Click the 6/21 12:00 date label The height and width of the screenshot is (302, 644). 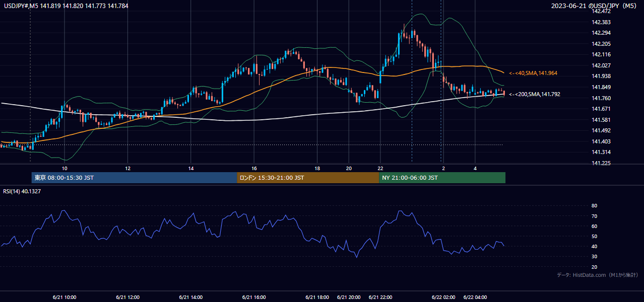(x=128, y=297)
